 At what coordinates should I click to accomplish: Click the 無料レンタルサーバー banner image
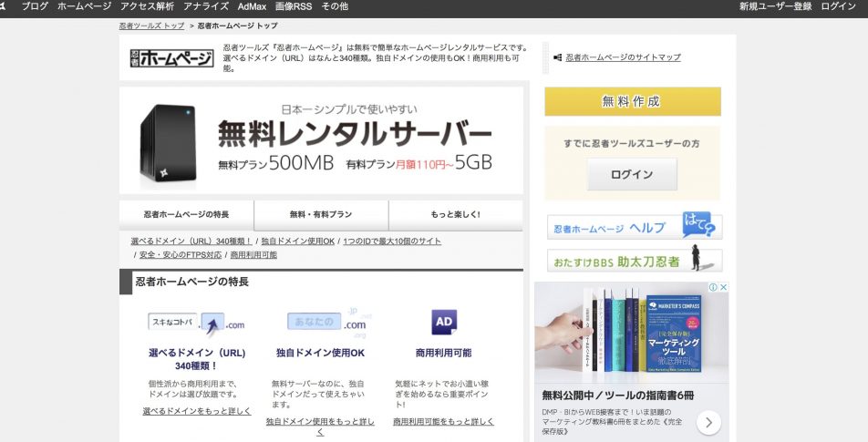(321, 139)
